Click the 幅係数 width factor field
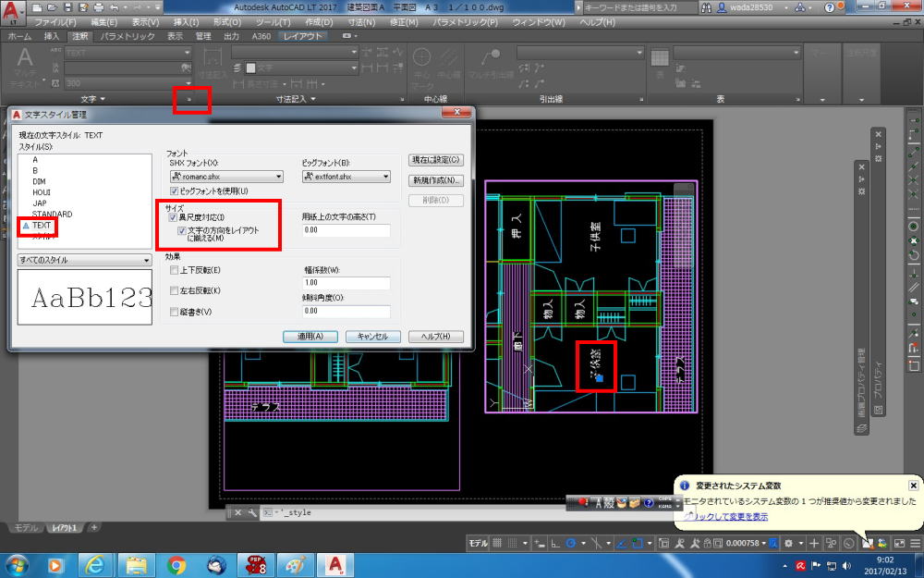 pos(346,283)
